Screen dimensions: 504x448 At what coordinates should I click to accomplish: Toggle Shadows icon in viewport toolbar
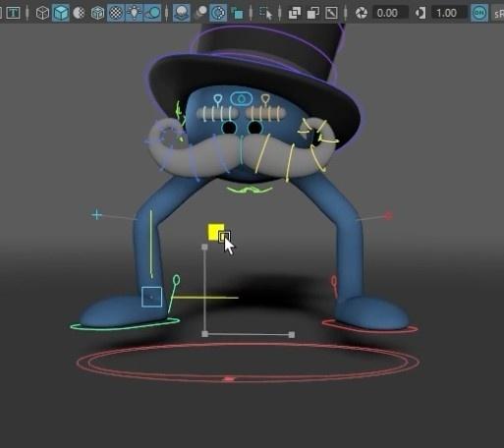(152, 13)
